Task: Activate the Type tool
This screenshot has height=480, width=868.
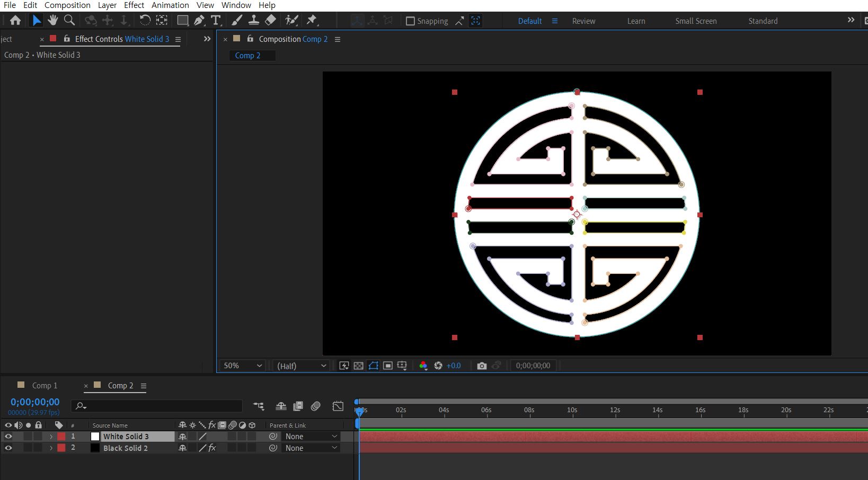Action: [x=215, y=20]
